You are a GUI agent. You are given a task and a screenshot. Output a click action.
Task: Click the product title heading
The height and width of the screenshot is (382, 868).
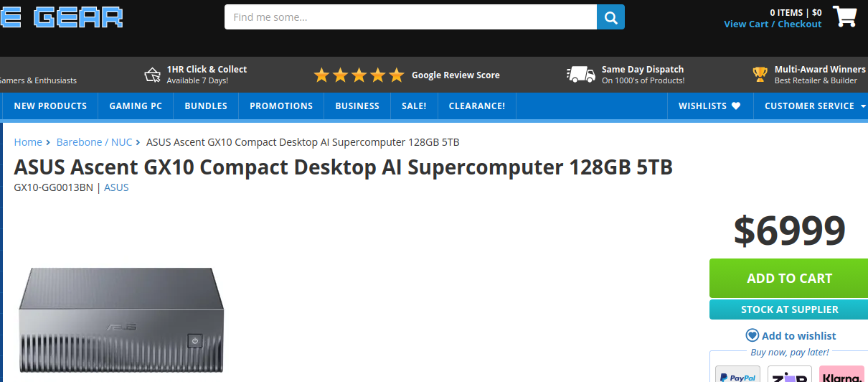click(x=344, y=167)
